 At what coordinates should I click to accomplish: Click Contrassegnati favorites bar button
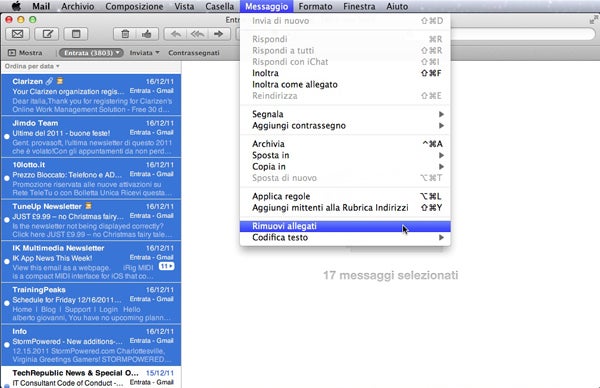(x=194, y=53)
